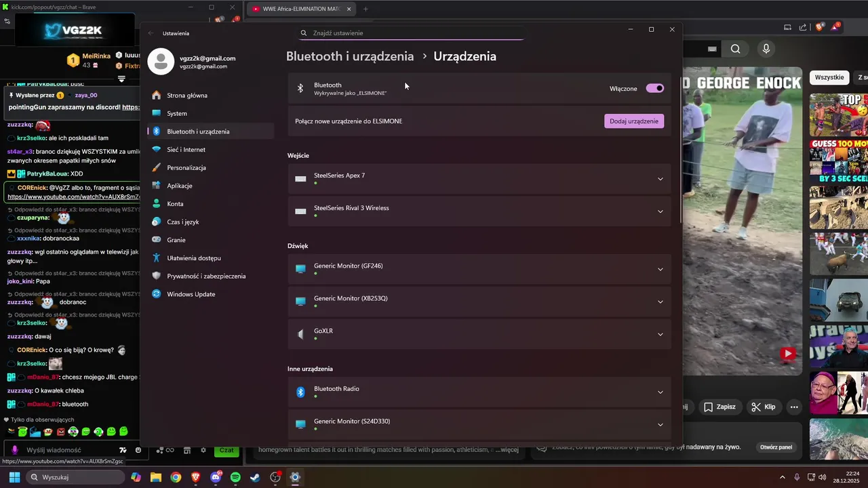Viewport: 868px width, 488px height.
Task: Click the install app icon in address bar
Action: click(787, 27)
